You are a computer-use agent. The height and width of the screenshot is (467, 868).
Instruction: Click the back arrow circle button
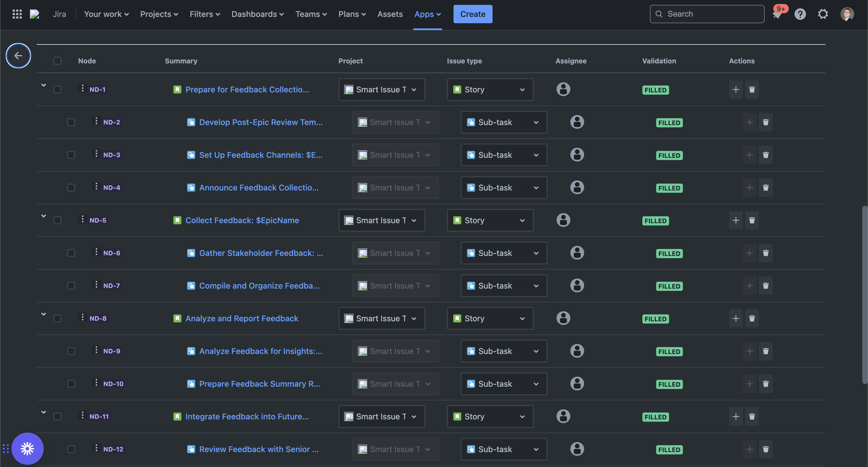point(18,56)
